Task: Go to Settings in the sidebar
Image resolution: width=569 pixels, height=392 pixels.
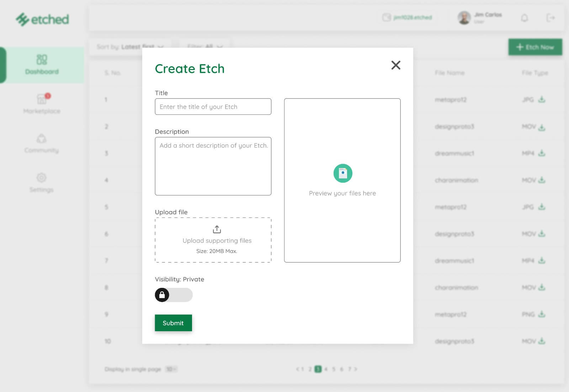Action: tap(42, 182)
